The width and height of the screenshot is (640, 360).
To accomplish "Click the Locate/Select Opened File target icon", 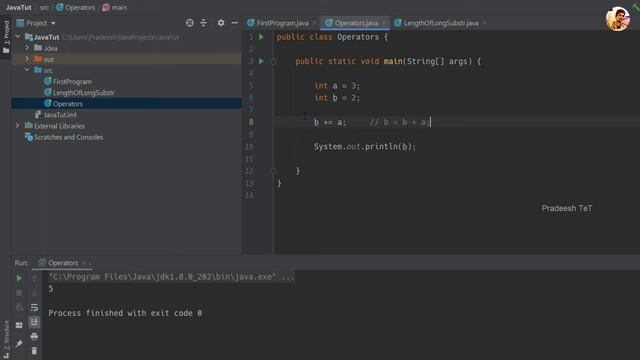I will click(190, 23).
